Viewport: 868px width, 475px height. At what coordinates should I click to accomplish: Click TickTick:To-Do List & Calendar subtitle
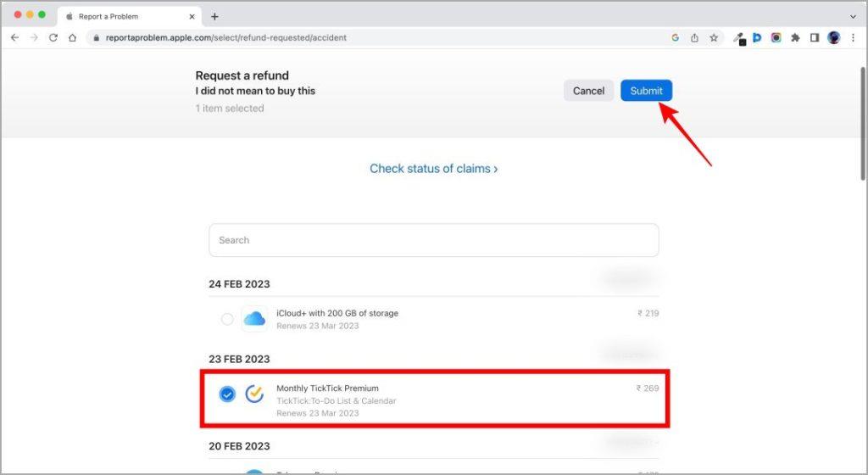pos(336,401)
